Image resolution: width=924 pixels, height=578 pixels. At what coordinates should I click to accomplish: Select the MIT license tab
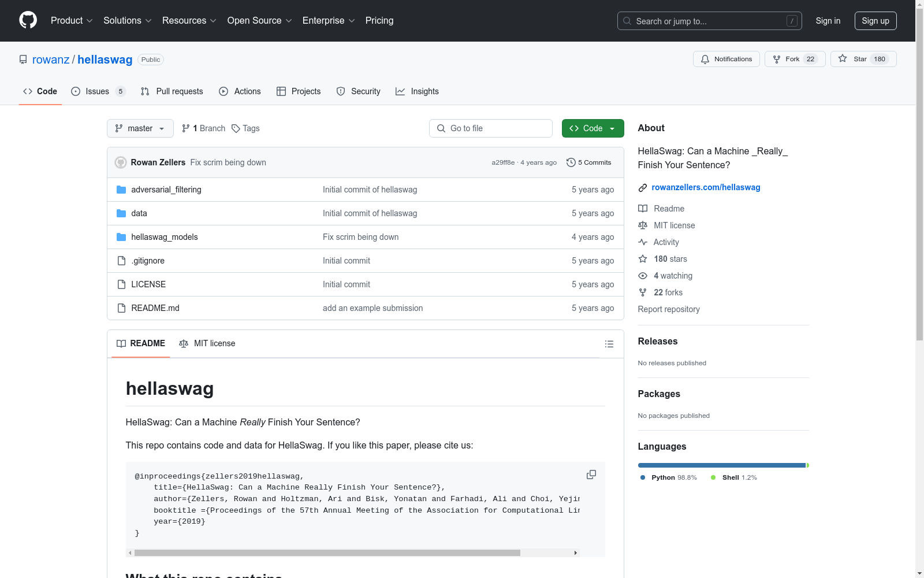click(207, 343)
